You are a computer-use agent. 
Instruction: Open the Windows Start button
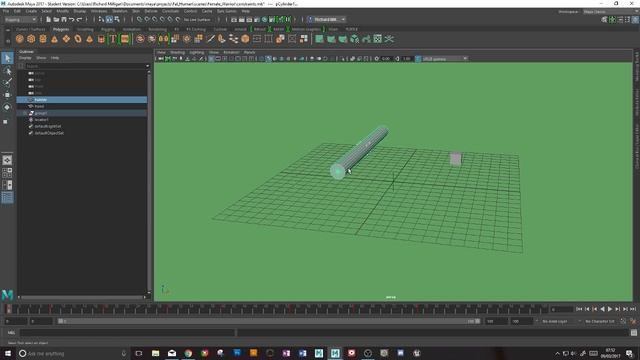[x=8, y=353]
